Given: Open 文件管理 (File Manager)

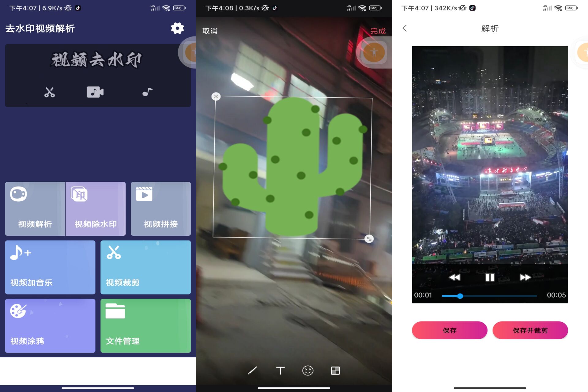Looking at the screenshot, I should 147,325.
